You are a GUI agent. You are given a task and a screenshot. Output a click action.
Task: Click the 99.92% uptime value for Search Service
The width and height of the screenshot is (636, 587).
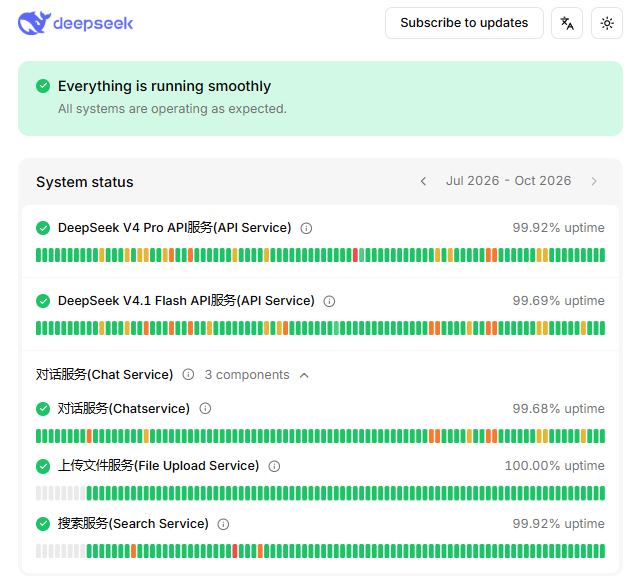click(x=558, y=524)
